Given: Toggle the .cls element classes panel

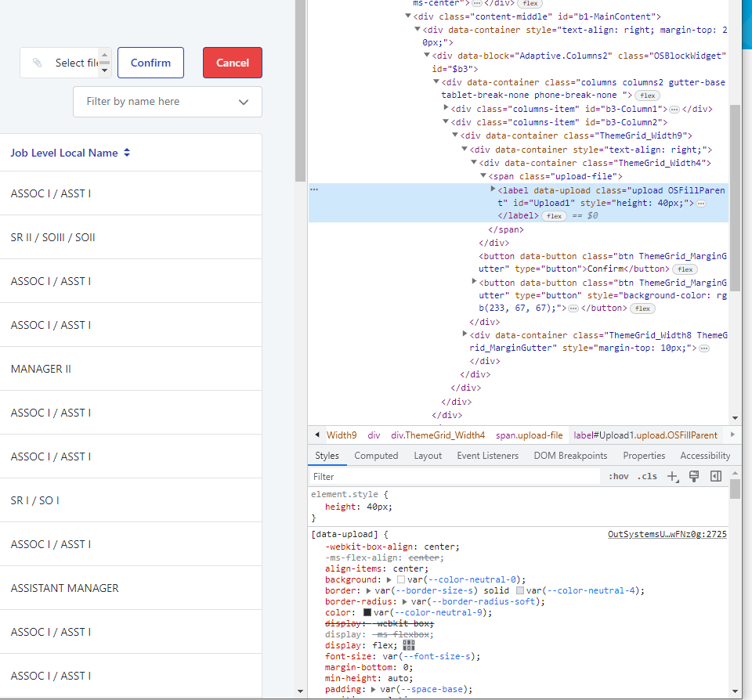Looking at the screenshot, I should (x=648, y=476).
